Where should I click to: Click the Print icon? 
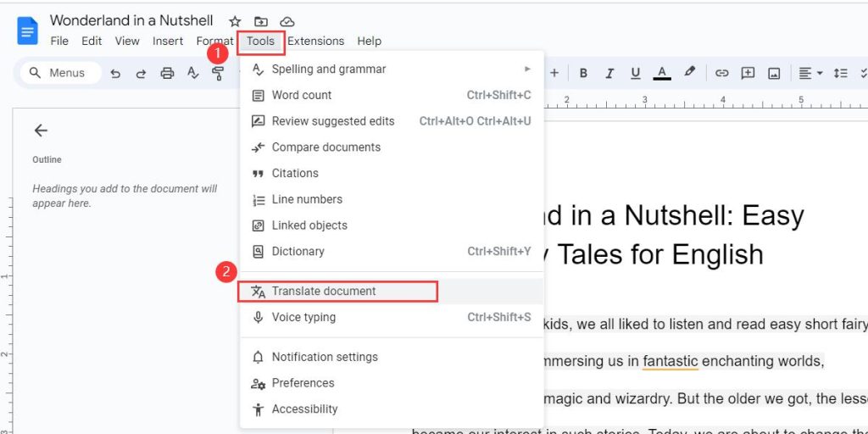(167, 73)
